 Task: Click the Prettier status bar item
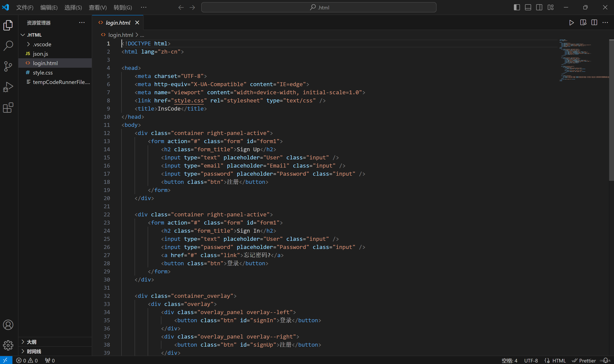coord(584,360)
